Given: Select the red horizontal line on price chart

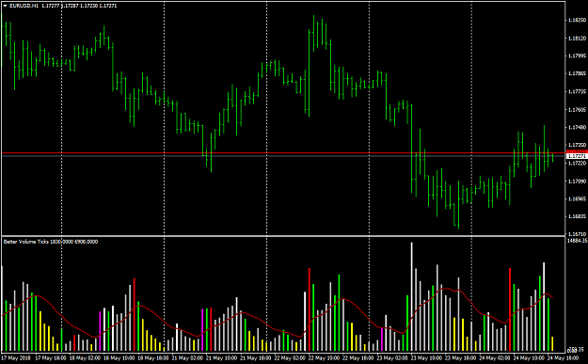Looking at the screenshot, I should [283, 153].
